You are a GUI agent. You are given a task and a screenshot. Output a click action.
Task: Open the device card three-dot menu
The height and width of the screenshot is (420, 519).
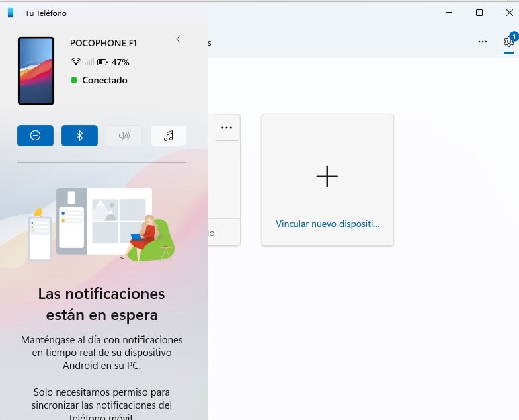pos(227,128)
